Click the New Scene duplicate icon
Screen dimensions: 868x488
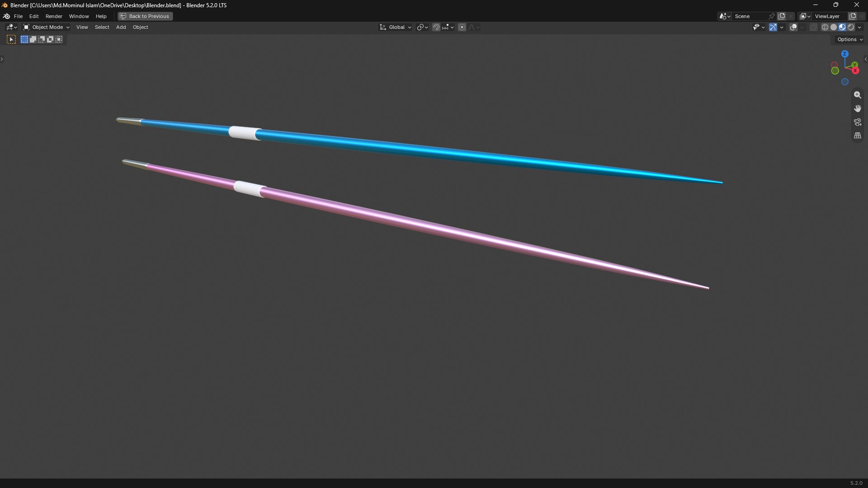click(x=782, y=16)
